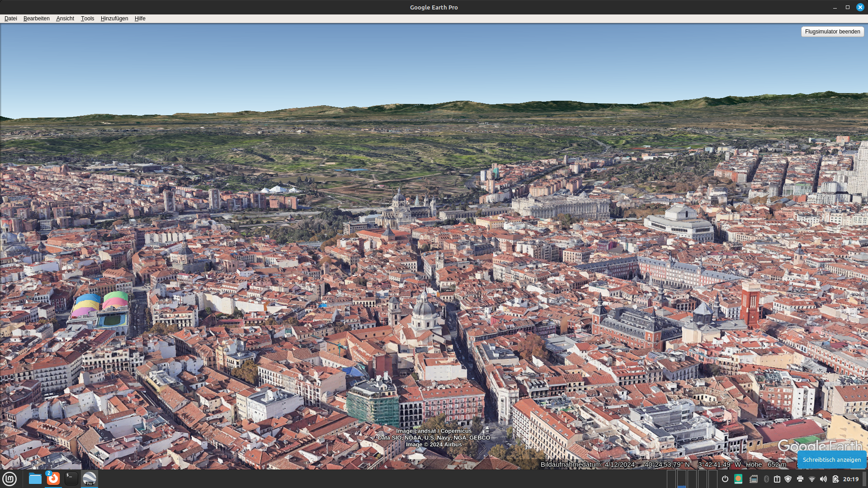Viewport: 868px width, 488px height.
Task: Click the volume speaker icon
Action: [823, 479]
